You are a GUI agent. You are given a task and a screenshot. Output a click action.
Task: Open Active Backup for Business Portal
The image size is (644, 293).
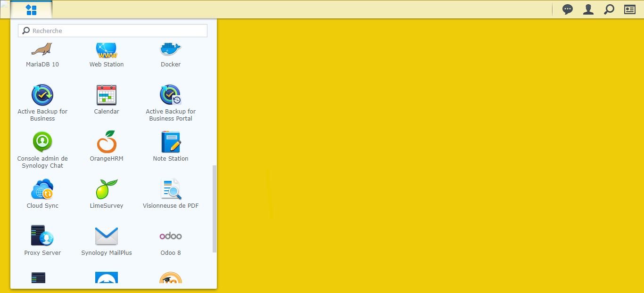pyautogui.click(x=171, y=103)
